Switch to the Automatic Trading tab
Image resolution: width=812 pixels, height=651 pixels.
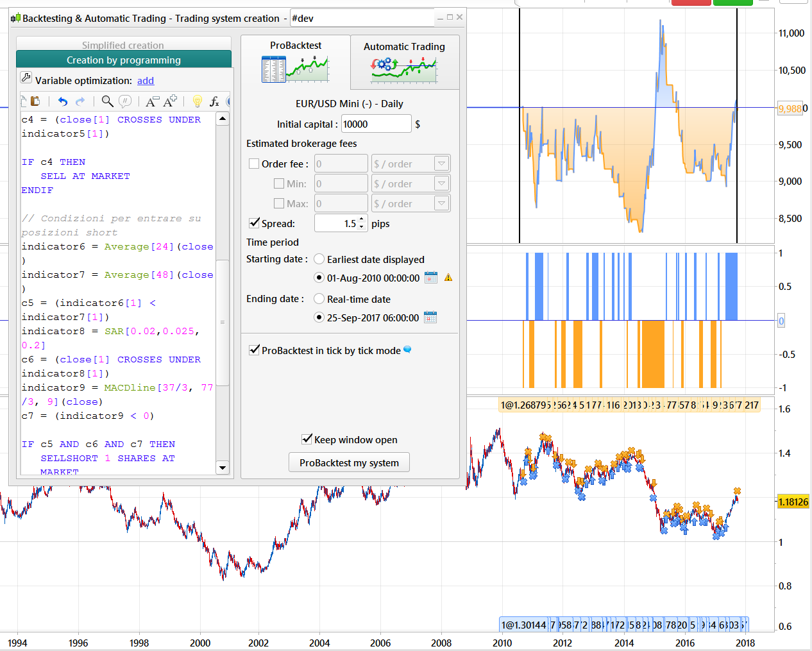404,62
